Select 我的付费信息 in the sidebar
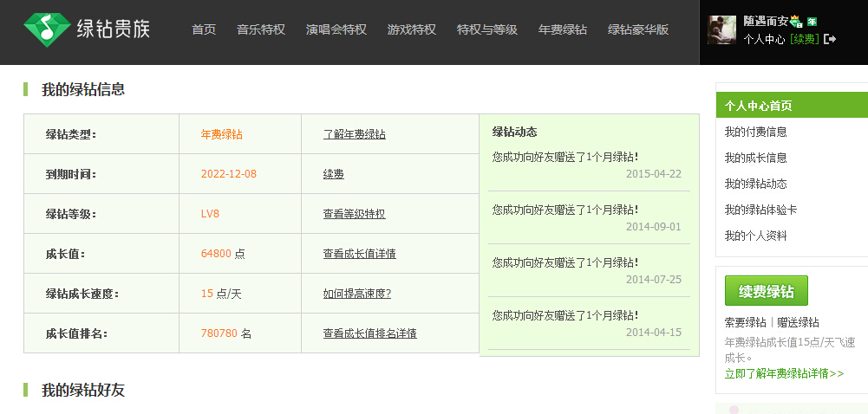The height and width of the screenshot is (414, 868). click(x=755, y=132)
